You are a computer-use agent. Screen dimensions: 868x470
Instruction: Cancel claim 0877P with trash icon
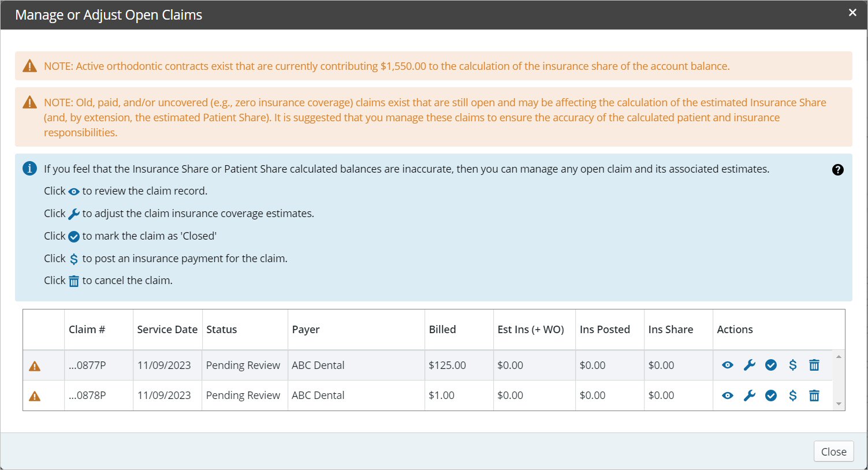814,365
